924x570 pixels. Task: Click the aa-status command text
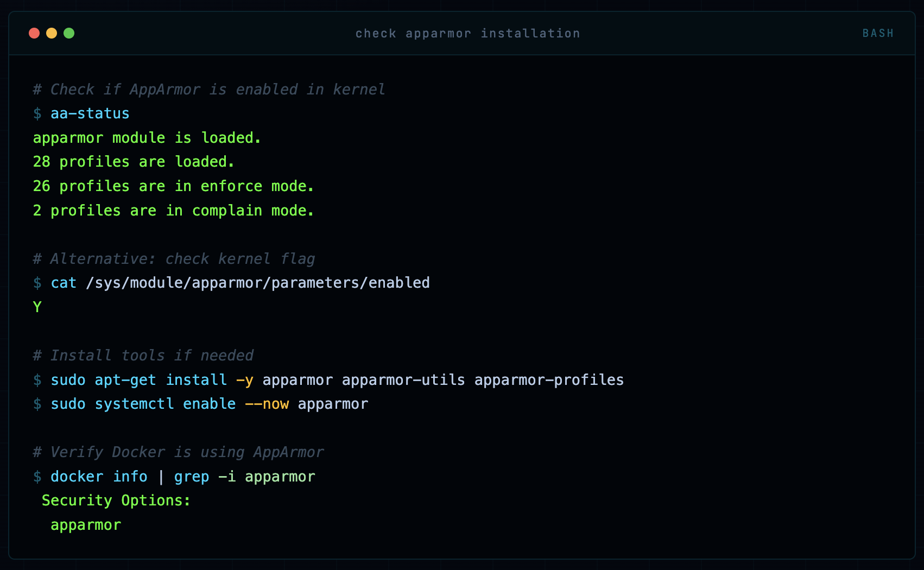[90, 113]
